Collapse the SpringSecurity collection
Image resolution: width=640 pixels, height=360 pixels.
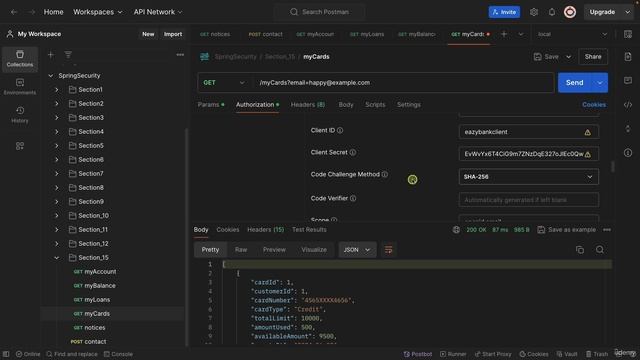(51, 76)
